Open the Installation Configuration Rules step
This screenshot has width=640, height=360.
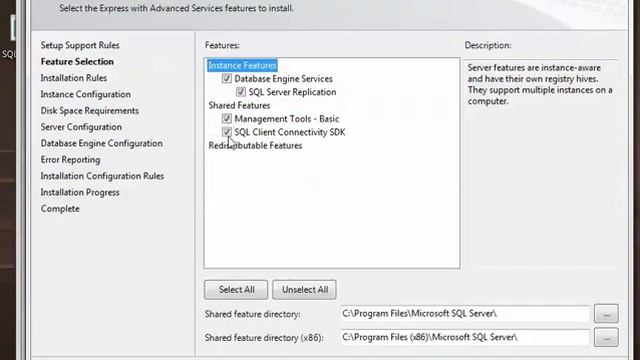point(102,176)
